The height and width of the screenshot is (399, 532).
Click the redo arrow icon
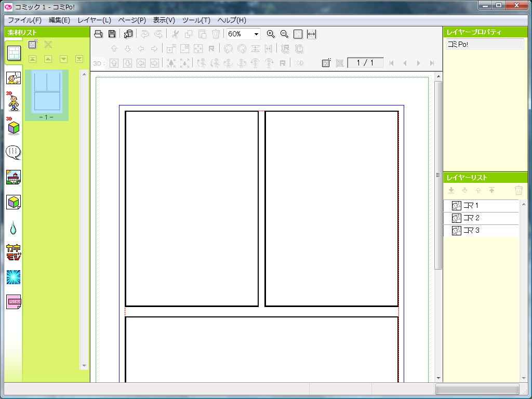pos(158,34)
